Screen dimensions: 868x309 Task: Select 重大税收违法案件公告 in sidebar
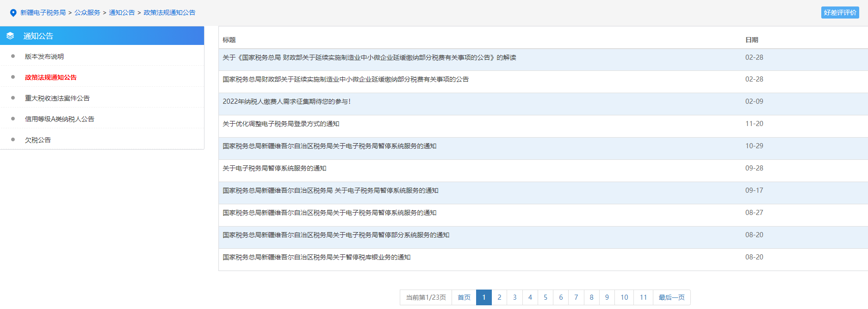click(x=57, y=98)
